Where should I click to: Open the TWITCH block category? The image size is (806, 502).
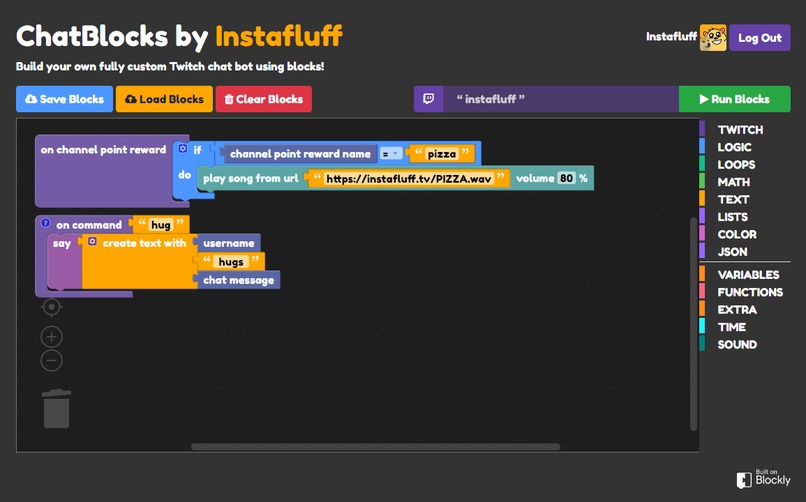coord(740,129)
